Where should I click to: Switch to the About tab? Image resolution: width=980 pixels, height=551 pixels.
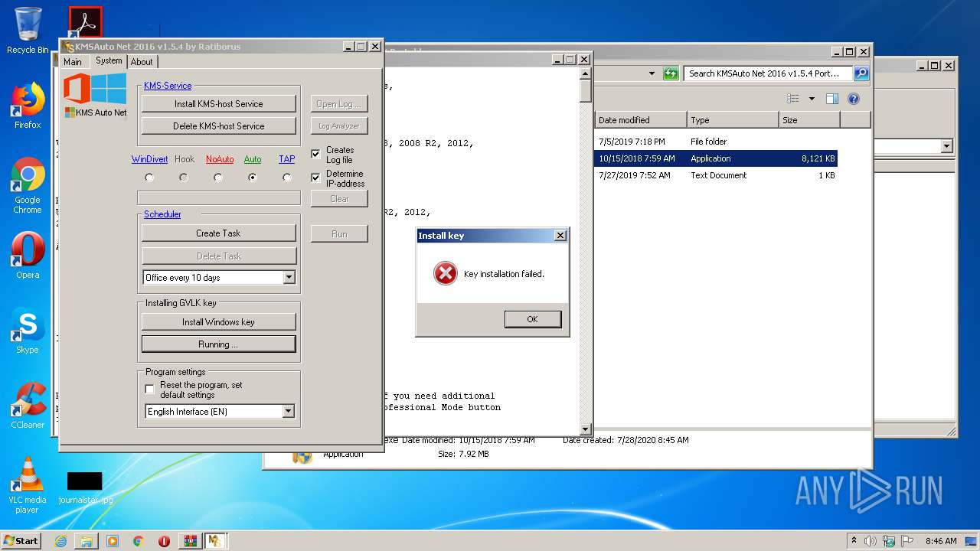coord(142,62)
